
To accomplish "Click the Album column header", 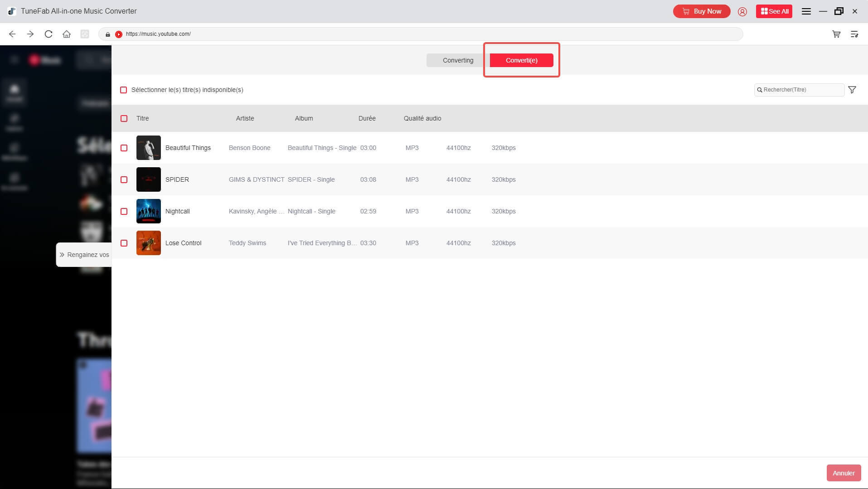I will click(304, 118).
